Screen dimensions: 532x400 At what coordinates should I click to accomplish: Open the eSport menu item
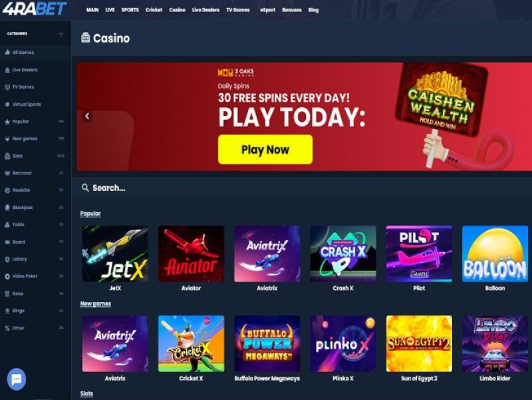267,10
